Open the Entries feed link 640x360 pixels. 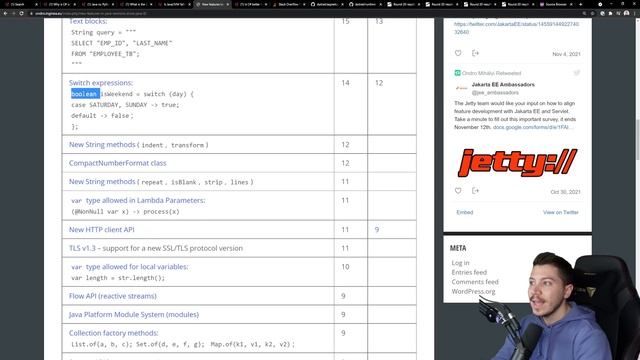469,272
